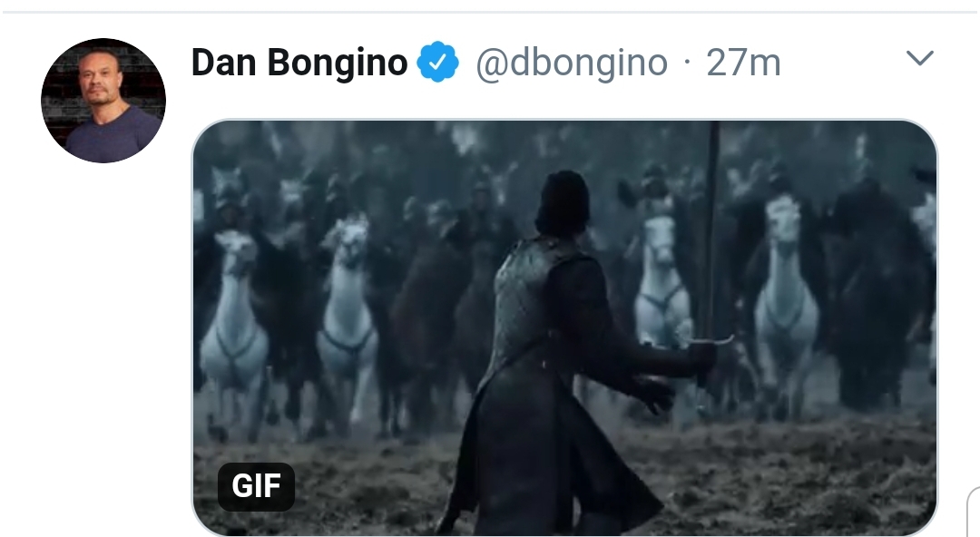The width and height of the screenshot is (980, 537).
Task: Expand the tweet options chevron
Action: coord(919,58)
